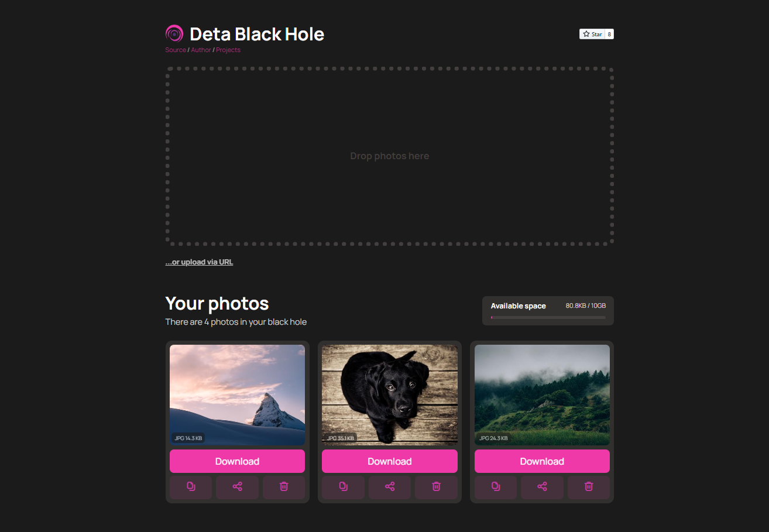Copy link icon under mountain photo
Screen dimensions: 769x532
coord(191,487)
